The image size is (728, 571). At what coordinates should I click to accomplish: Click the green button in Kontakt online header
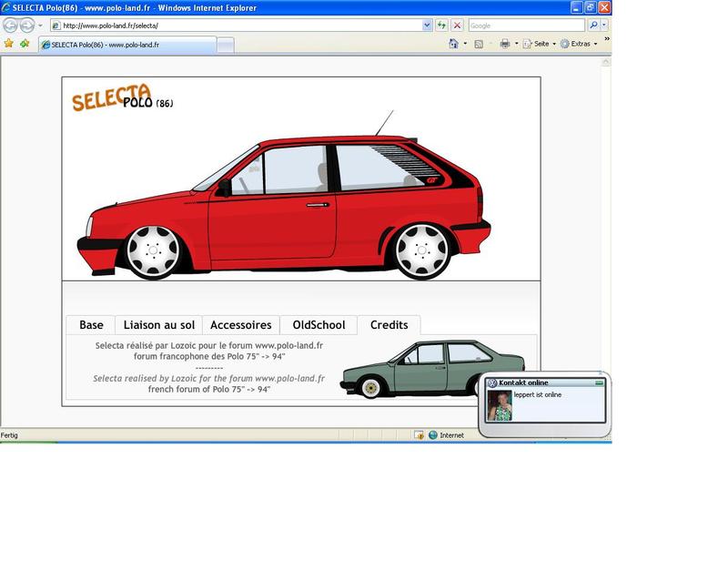(x=599, y=382)
